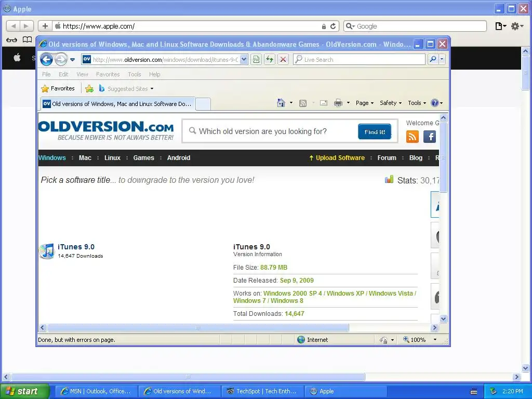
Task: Open the IE Help menu
Action: [154, 74]
